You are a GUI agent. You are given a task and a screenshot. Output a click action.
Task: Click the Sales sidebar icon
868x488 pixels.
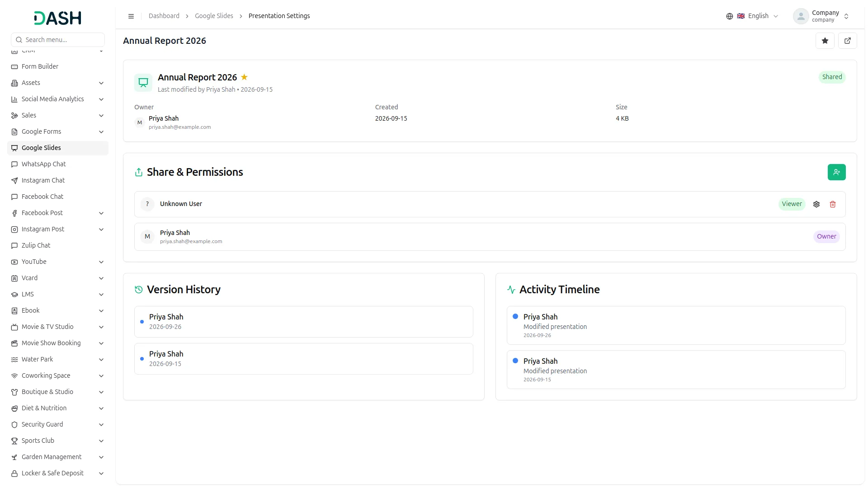pyautogui.click(x=14, y=116)
